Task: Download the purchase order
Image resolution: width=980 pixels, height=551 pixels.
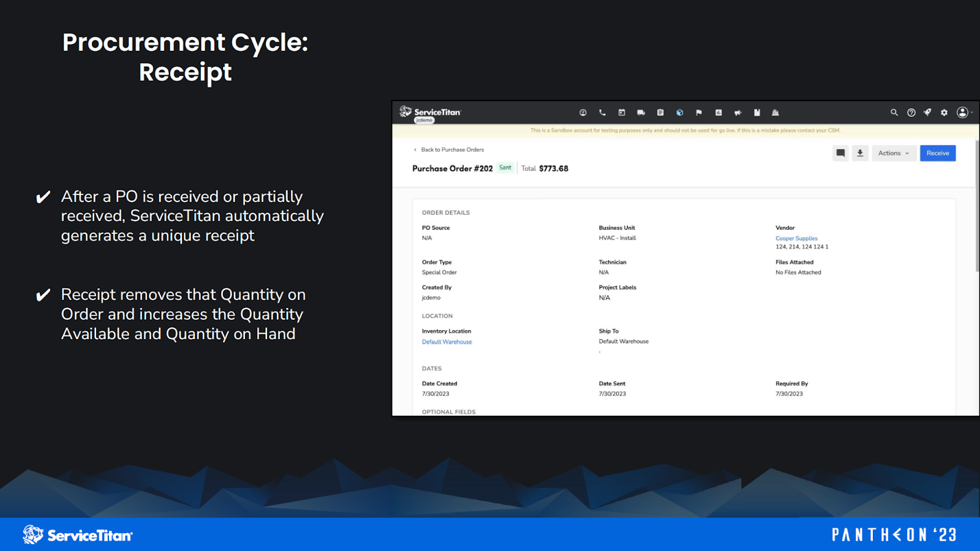Action: [860, 153]
